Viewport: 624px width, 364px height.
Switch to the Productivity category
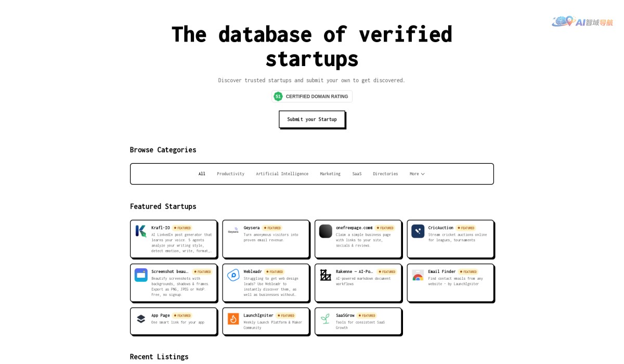[230, 174]
